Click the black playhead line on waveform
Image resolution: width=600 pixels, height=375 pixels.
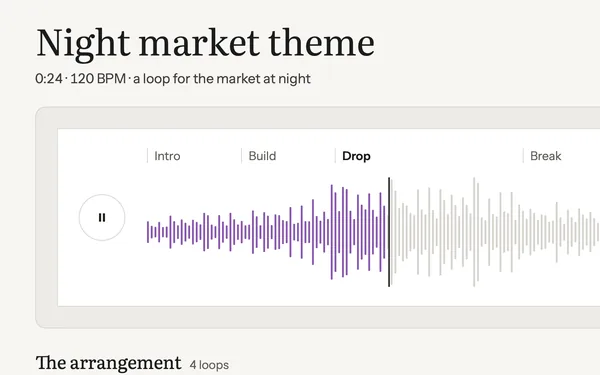pyautogui.click(x=389, y=232)
